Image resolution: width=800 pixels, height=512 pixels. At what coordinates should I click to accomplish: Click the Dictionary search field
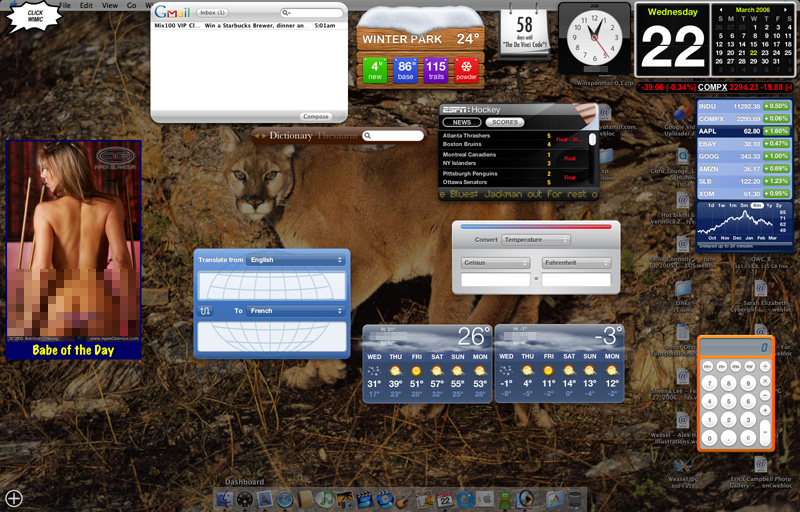click(x=393, y=136)
